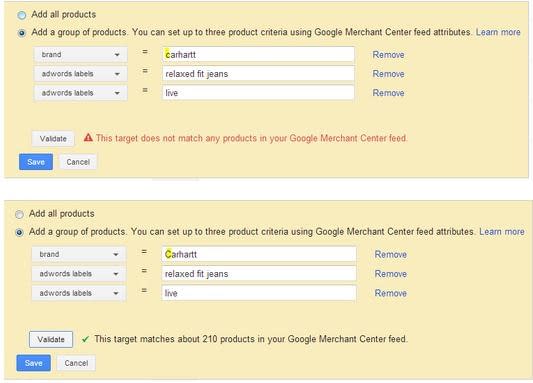Click the green checkmark validation icon
The height and width of the screenshot is (383, 533).
pyautogui.click(x=85, y=339)
